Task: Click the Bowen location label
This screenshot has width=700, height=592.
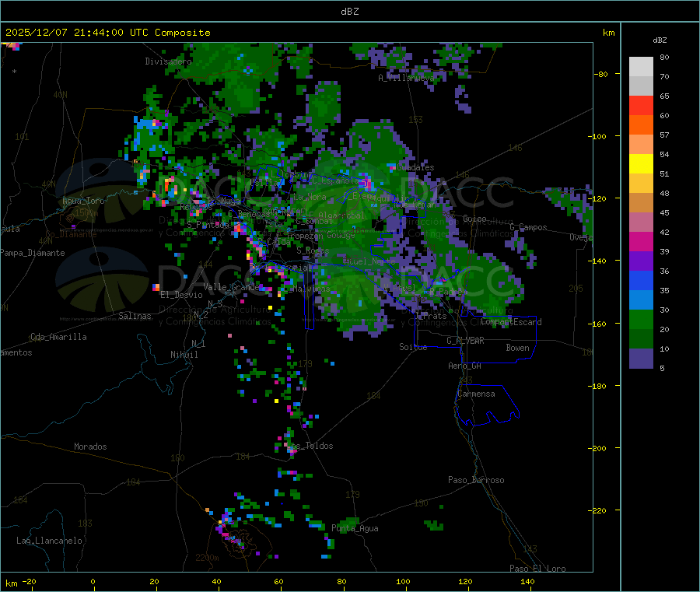Action: pyautogui.click(x=517, y=348)
